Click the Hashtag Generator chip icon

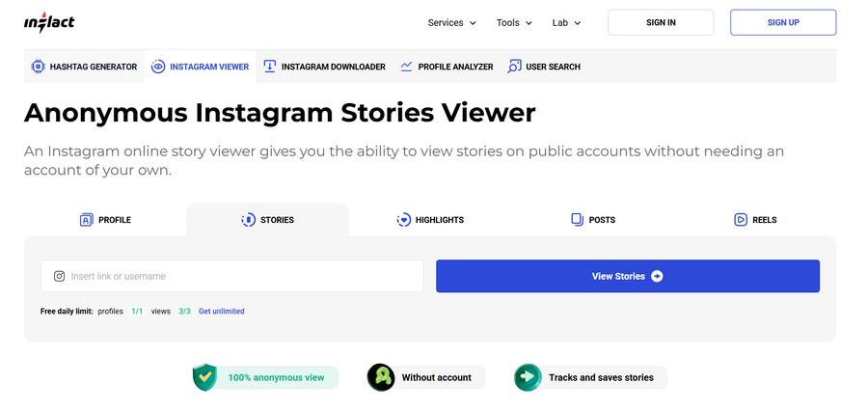(x=39, y=67)
